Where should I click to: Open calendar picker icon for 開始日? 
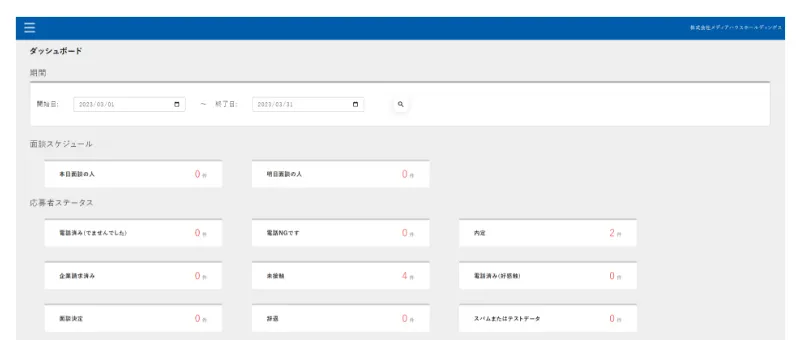click(177, 104)
